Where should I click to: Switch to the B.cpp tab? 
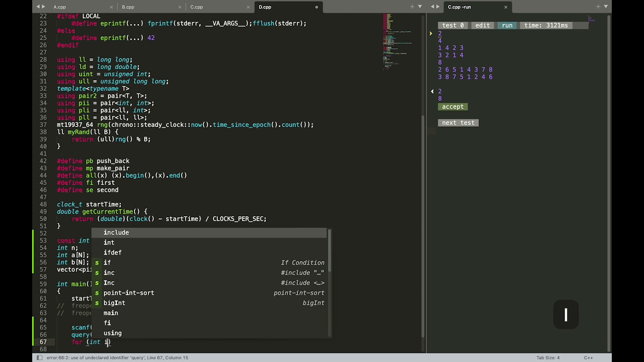[x=128, y=7]
